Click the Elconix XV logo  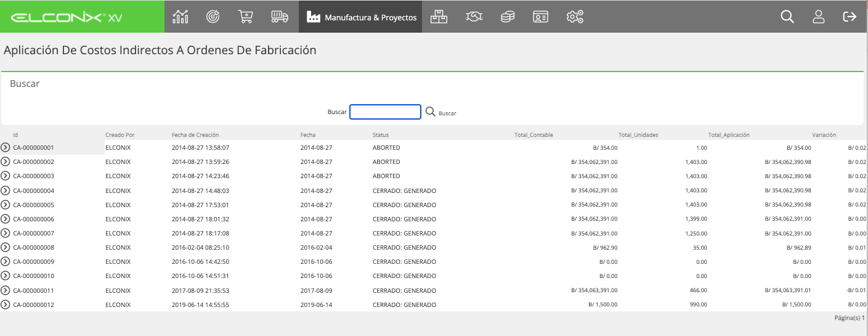coord(67,17)
